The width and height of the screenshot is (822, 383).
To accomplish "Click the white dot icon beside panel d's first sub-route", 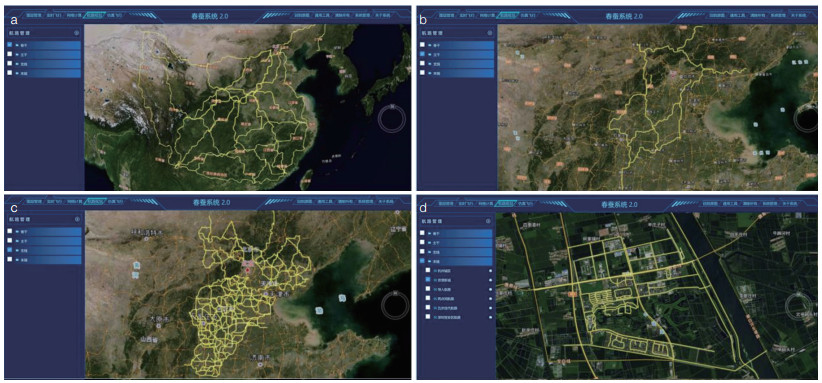I will point(490,271).
